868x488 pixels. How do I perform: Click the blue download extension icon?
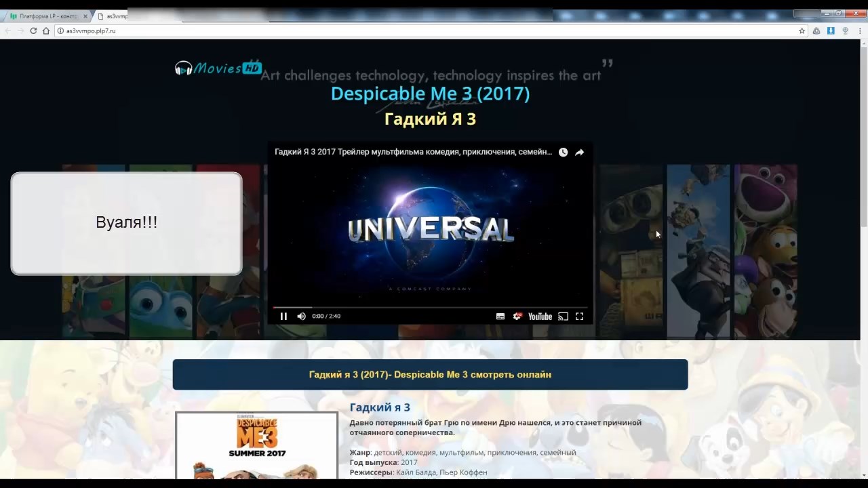pos(831,31)
